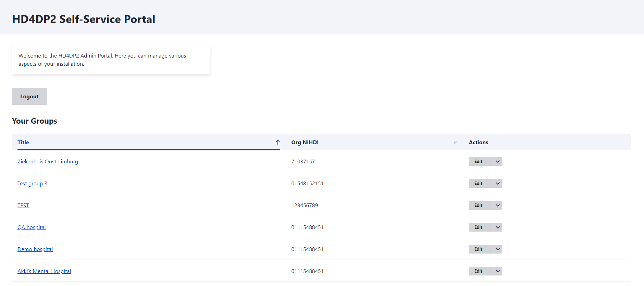Sort by the Org NIHDI column header
The height and width of the screenshot is (286, 644).
[x=305, y=142]
